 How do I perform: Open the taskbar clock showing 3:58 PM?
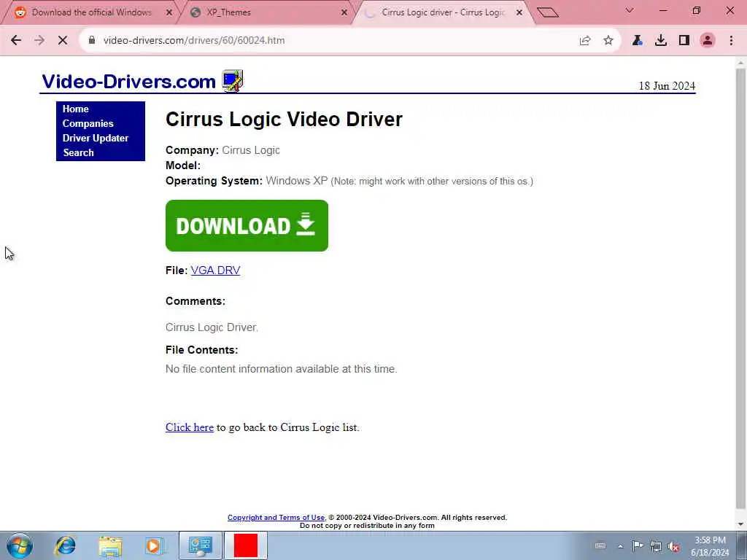pyautogui.click(x=710, y=545)
